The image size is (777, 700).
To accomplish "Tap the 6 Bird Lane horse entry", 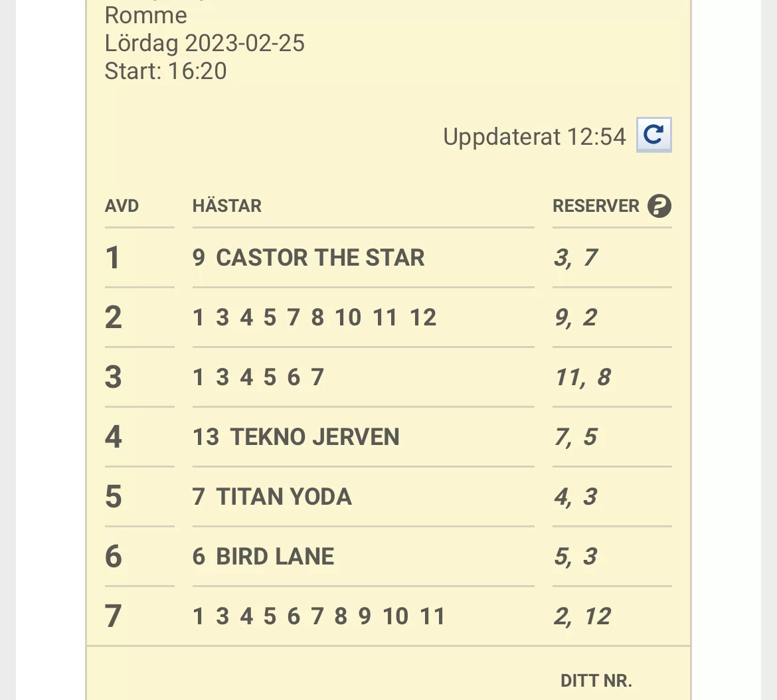I will (264, 557).
